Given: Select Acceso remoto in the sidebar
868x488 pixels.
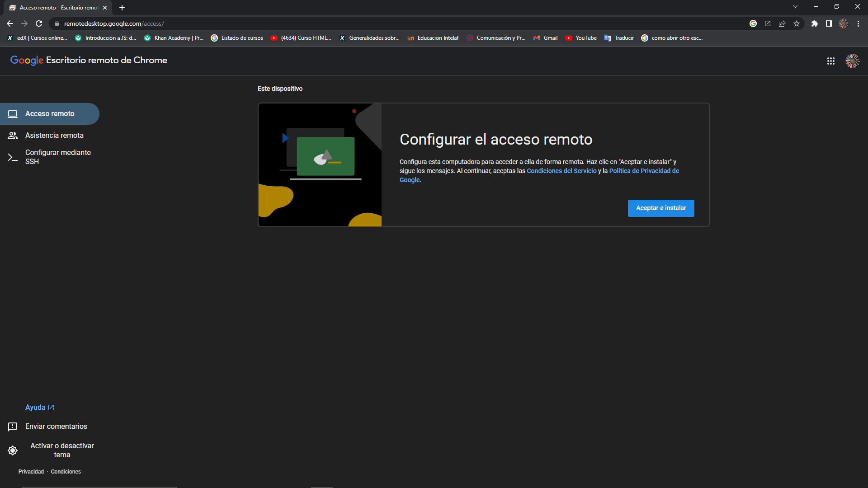Looking at the screenshot, I should coord(50,114).
